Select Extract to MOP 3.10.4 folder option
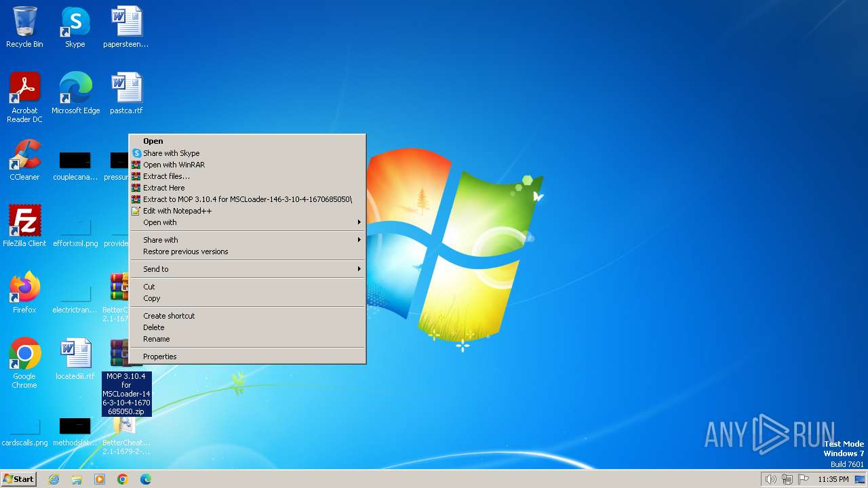Screen dimensions: 868x488 coord(248,199)
